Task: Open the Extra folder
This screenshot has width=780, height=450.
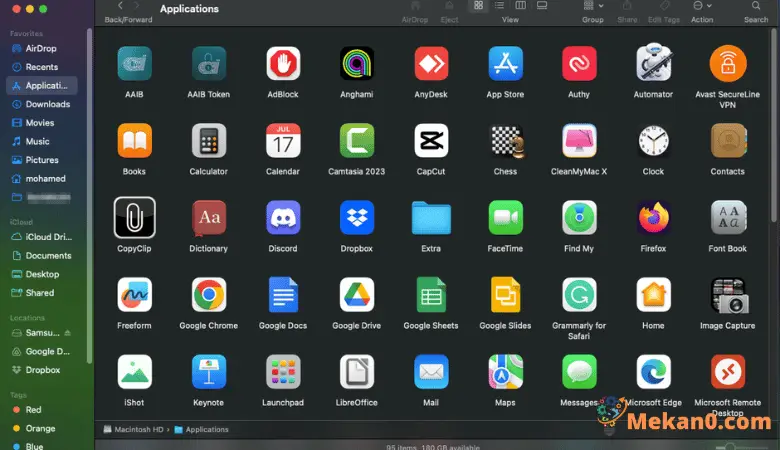Action: (431, 218)
